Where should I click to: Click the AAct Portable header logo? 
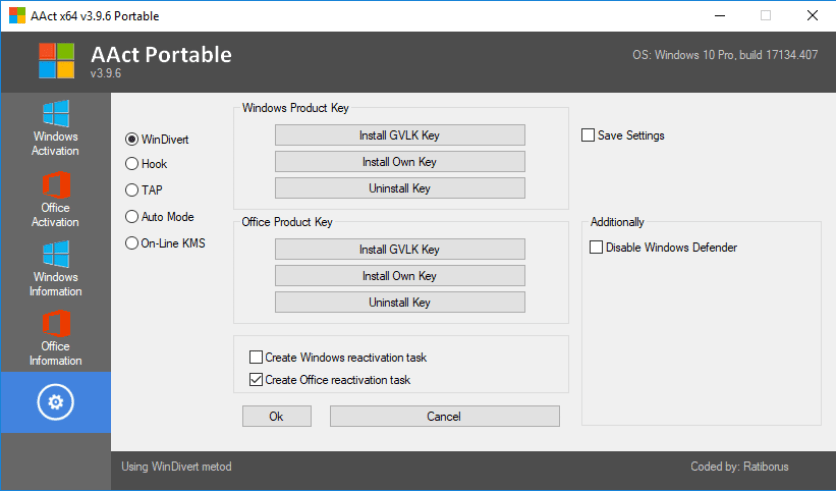tap(56, 61)
